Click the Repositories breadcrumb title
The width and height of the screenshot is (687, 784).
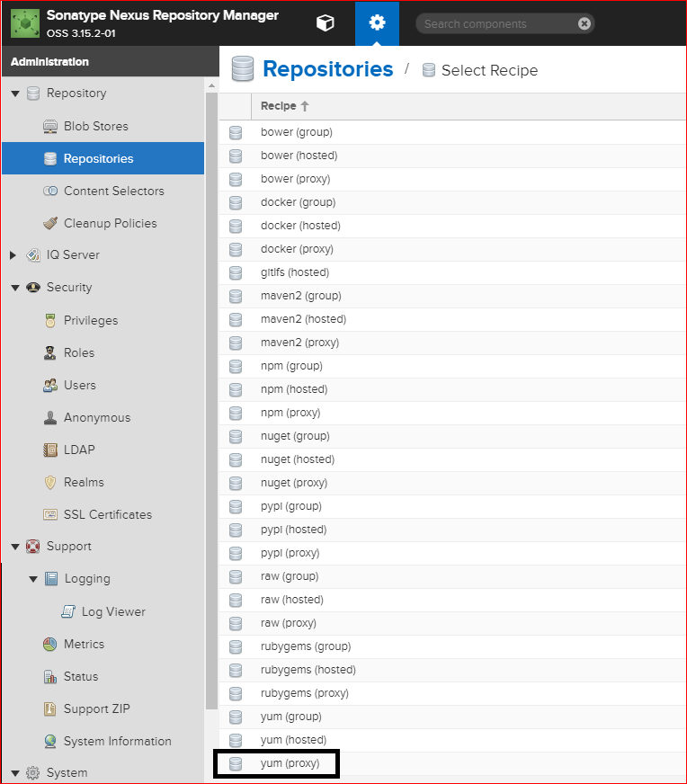[x=327, y=69]
